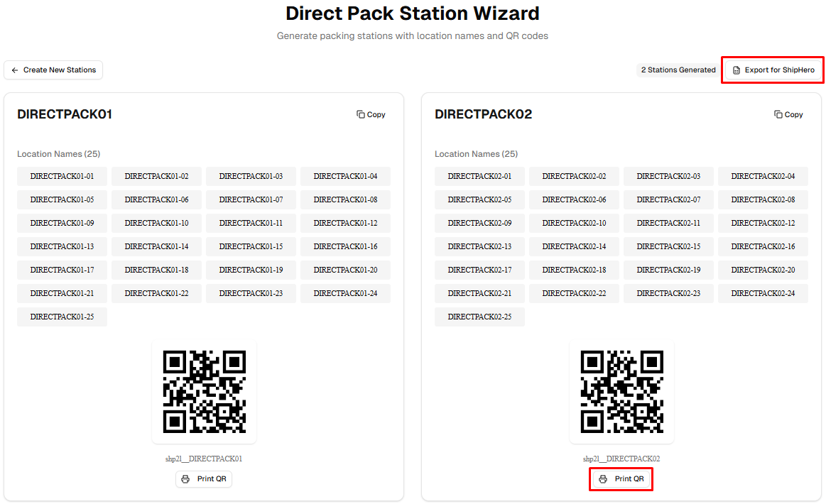This screenshot has width=826, height=504.
Task: Click the Copy icon for DIRECTPACK02
Action: tap(778, 114)
